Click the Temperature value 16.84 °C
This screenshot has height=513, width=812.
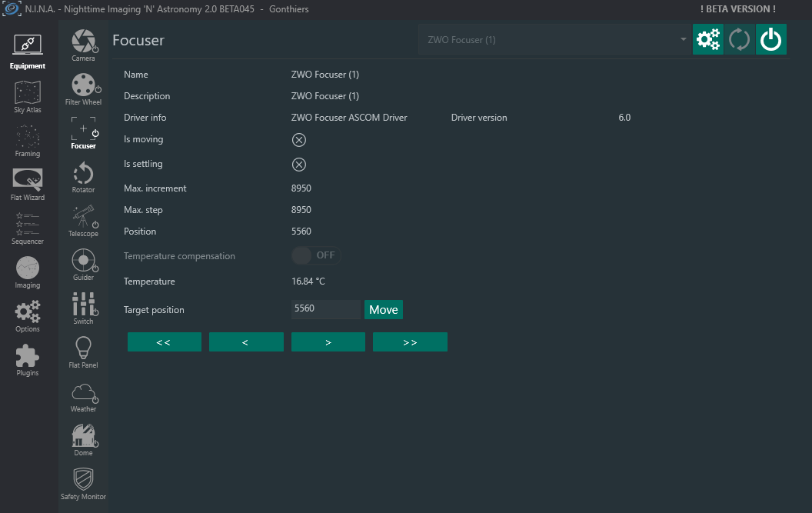(x=308, y=281)
